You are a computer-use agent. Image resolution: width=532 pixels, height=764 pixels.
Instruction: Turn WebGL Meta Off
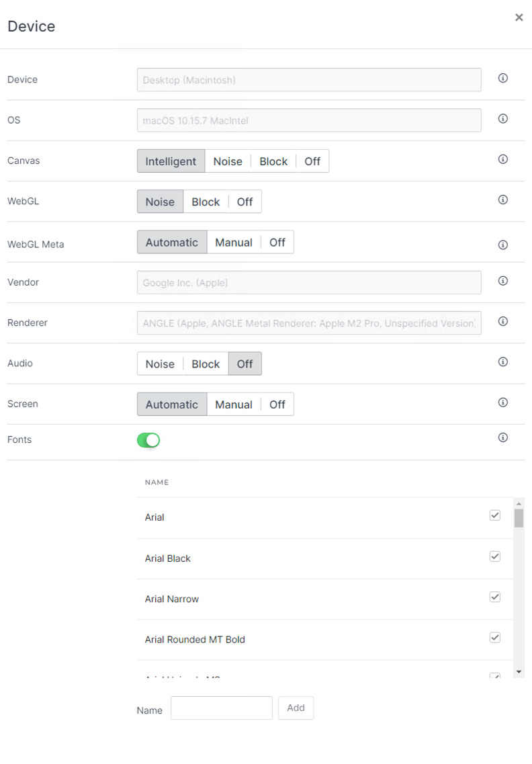pos(277,242)
